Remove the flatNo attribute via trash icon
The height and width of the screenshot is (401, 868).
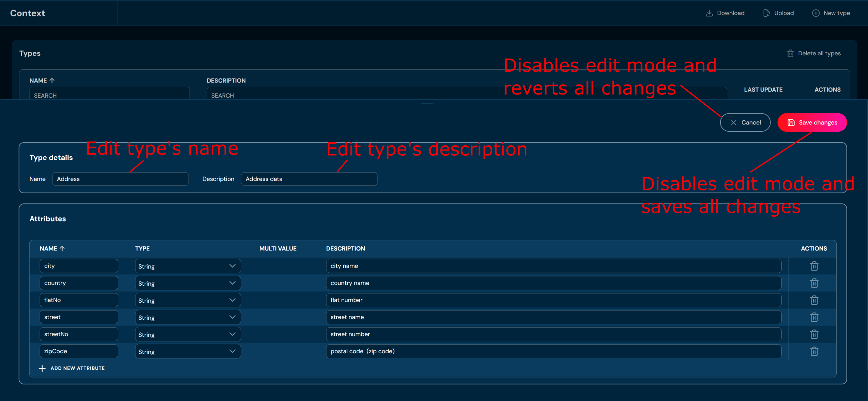pos(814,300)
